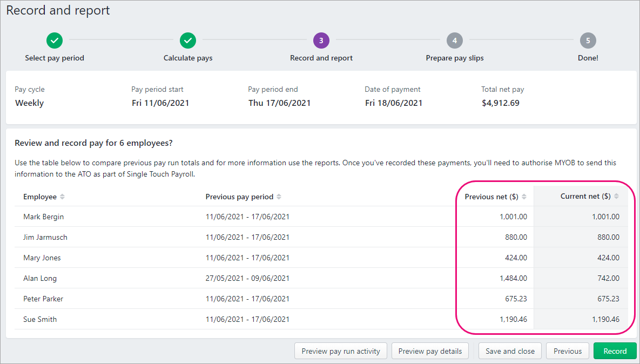Select employee Mary Jones

click(42, 258)
